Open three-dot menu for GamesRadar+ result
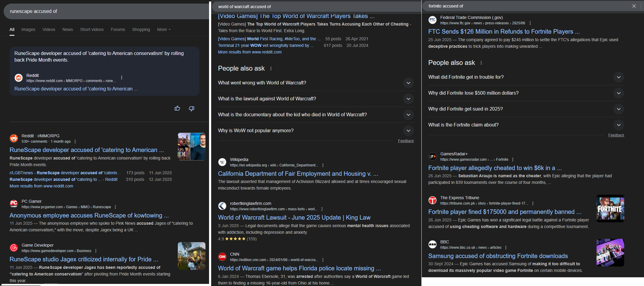This screenshot has height=286, width=644. click(513, 160)
